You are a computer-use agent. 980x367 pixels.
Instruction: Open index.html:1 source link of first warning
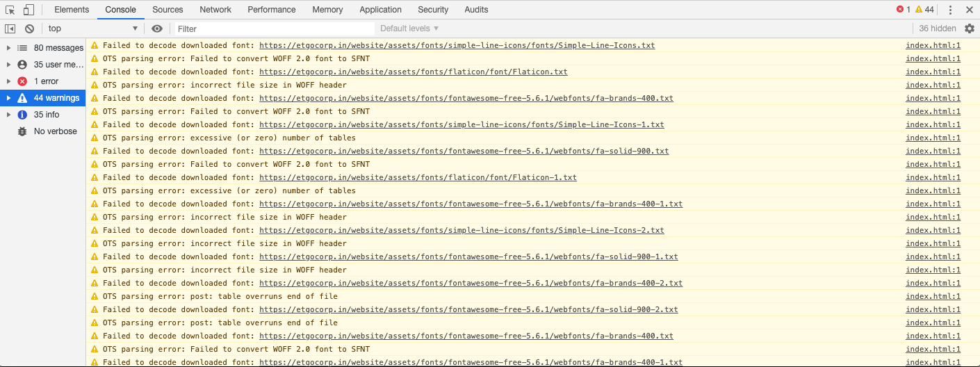click(933, 45)
